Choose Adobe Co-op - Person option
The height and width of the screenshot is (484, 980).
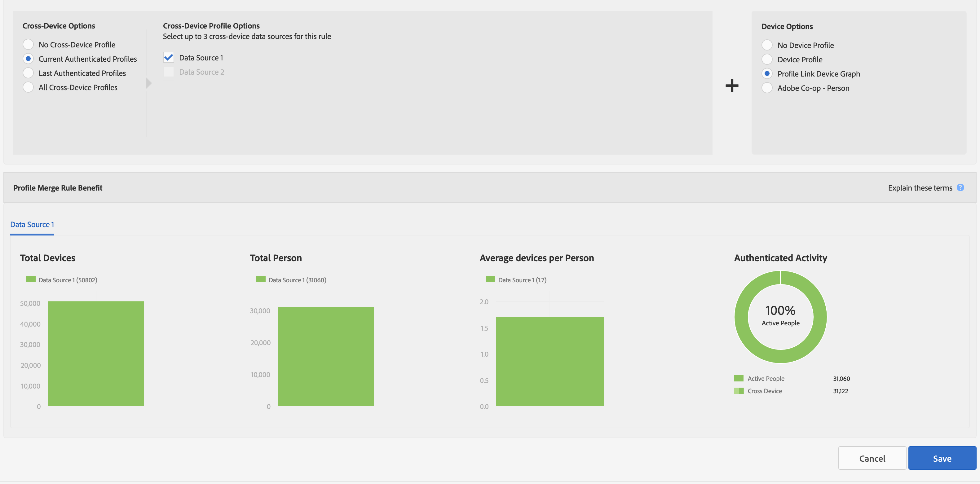(x=767, y=88)
